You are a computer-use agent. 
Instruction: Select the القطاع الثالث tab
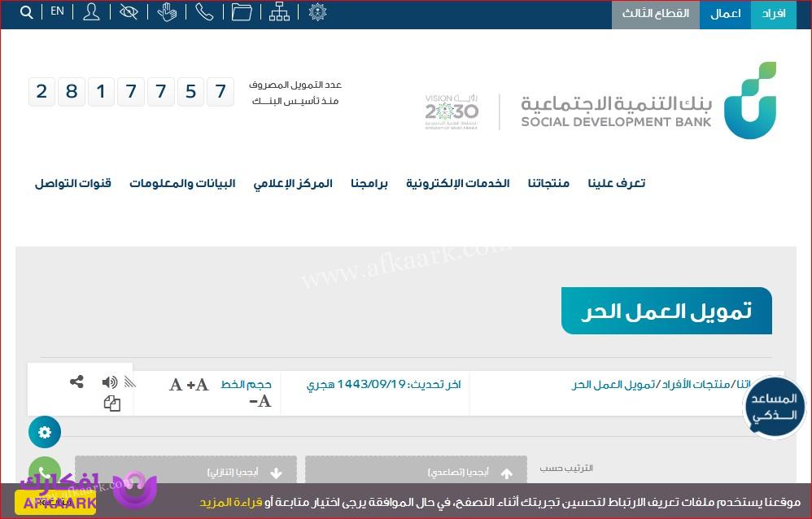pos(655,14)
